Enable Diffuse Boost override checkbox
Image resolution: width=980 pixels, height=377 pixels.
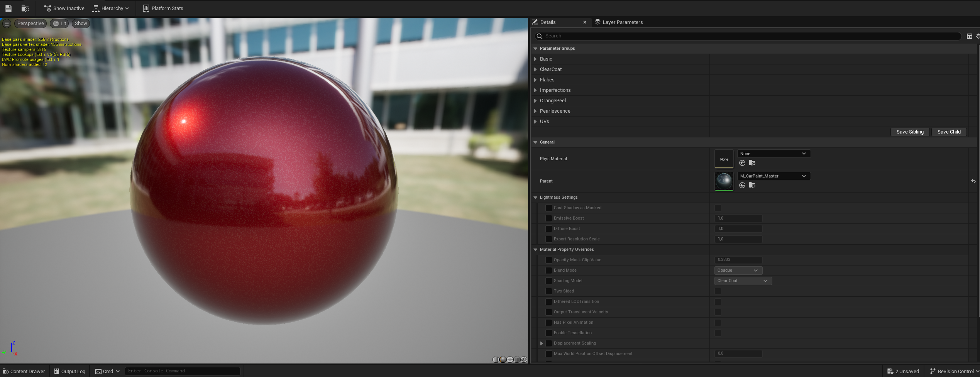(x=548, y=229)
